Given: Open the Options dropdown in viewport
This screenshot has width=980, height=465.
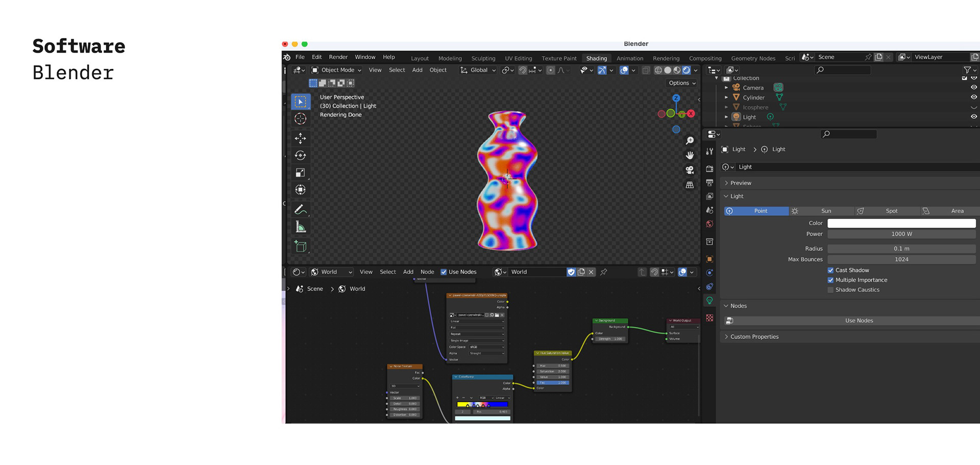Looking at the screenshot, I should (x=682, y=83).
